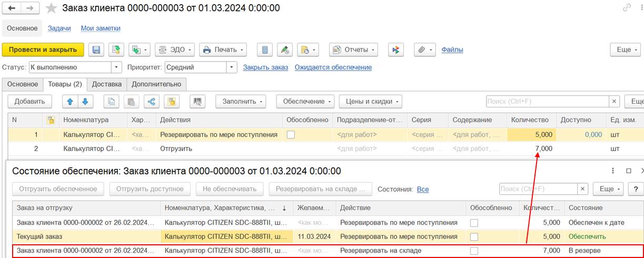Expand the Отчеты menu
This screenshot has height=258, width=644.
[354, 50]
